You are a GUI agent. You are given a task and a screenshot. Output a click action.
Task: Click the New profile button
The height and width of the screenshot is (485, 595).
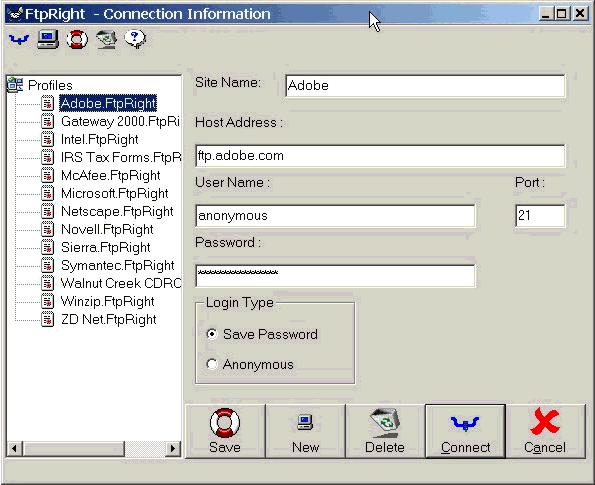click(x=305, y=431)
